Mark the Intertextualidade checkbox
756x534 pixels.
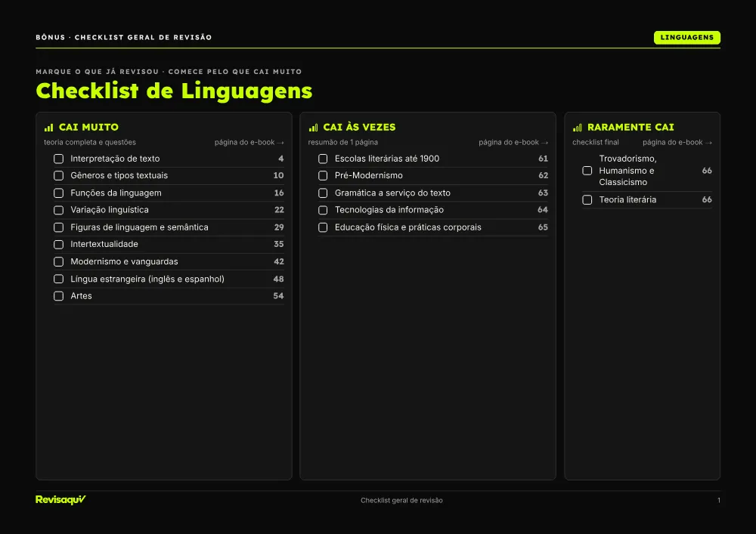(x=58, y=245)
